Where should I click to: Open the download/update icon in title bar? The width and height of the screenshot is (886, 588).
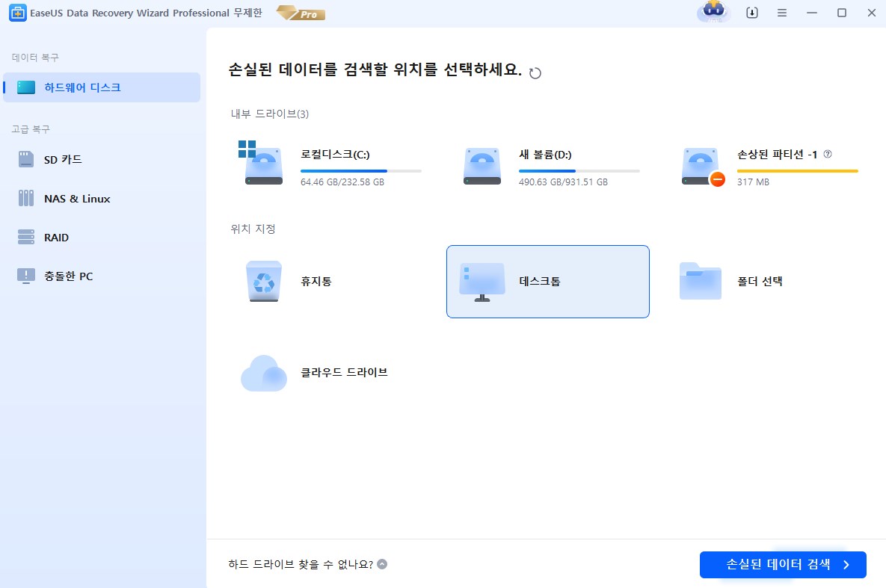752,13
